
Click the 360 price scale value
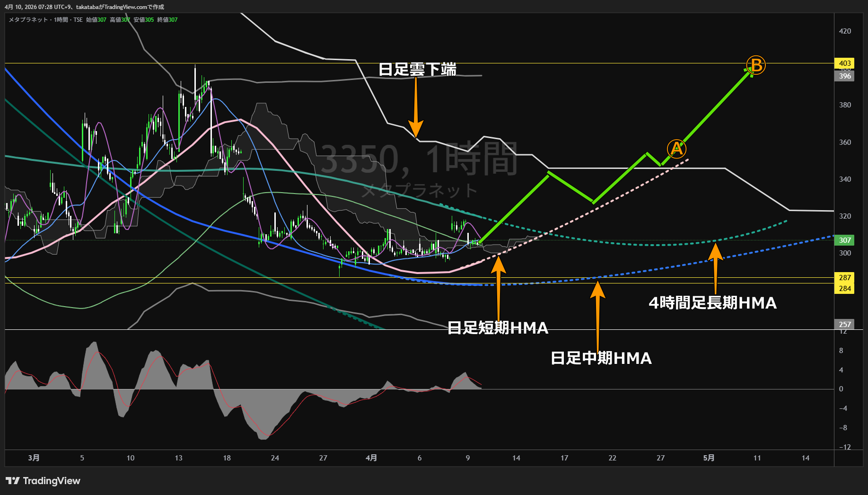click(845, 142)
